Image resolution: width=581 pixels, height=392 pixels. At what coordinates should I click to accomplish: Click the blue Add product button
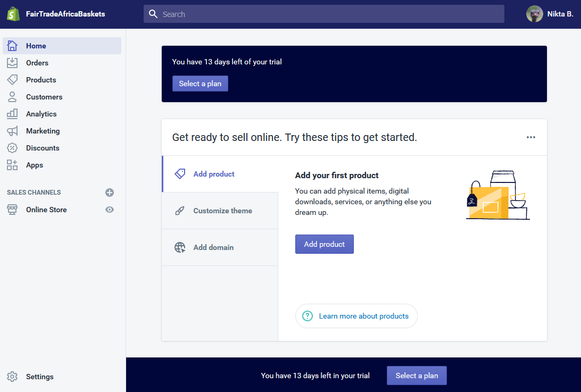click(x=324, y=244)
